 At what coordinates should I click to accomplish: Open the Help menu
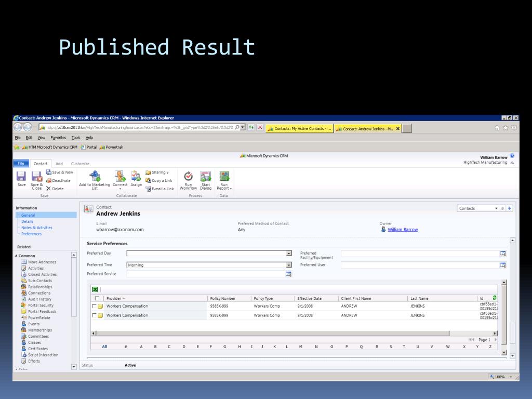click(89, 138)
